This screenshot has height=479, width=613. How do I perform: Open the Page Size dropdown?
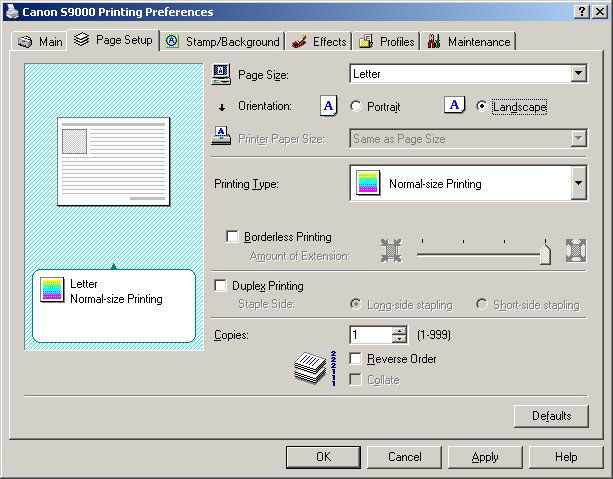coord(578,73)
